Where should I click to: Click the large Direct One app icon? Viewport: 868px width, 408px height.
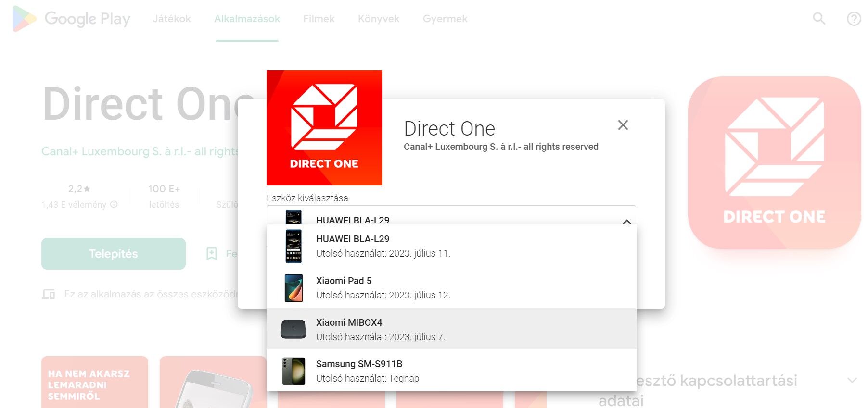(774, 163)
